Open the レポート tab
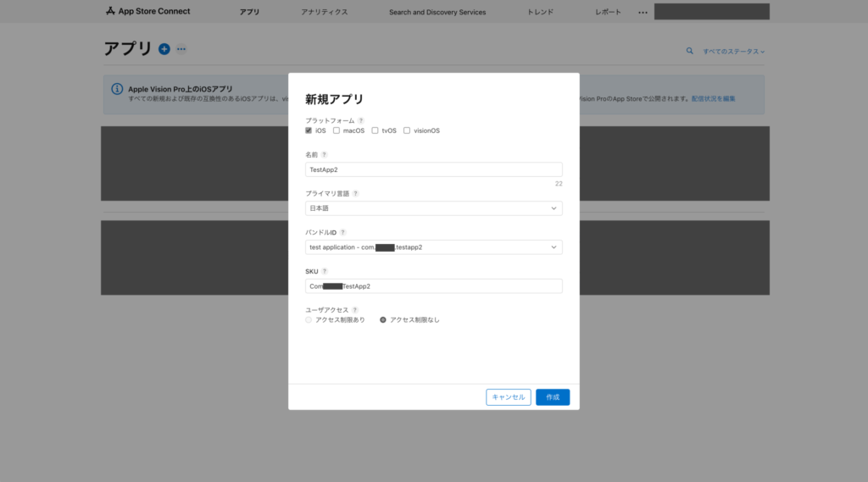Viewport: 868px width, 482px height. (x=608, y=12)
